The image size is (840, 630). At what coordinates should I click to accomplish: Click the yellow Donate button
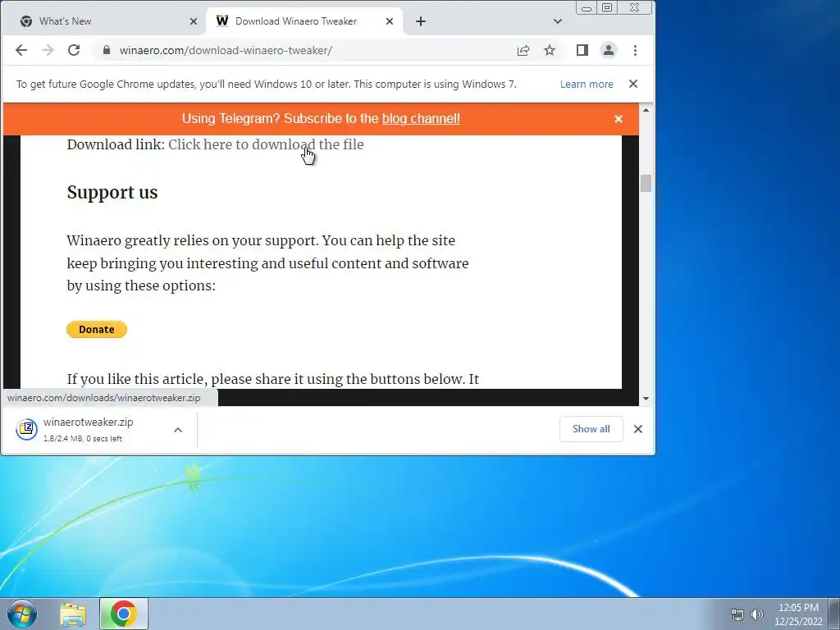pos(97,330)
